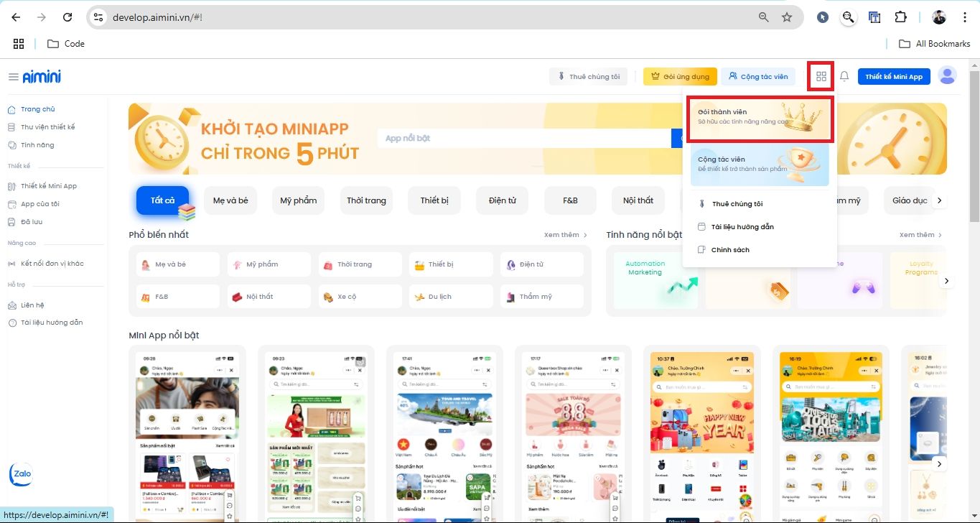Choose the 'Mỹ phẩm' category tab
Image resolution: width=980 pixels, height=523 pixels.
click(x=298, y=200)
